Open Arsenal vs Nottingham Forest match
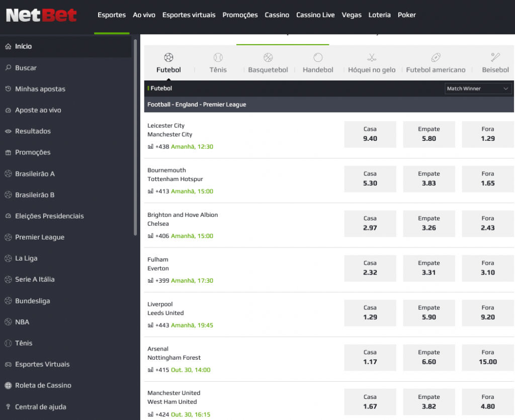Screen dimensions: 515x420 point(174,353)
